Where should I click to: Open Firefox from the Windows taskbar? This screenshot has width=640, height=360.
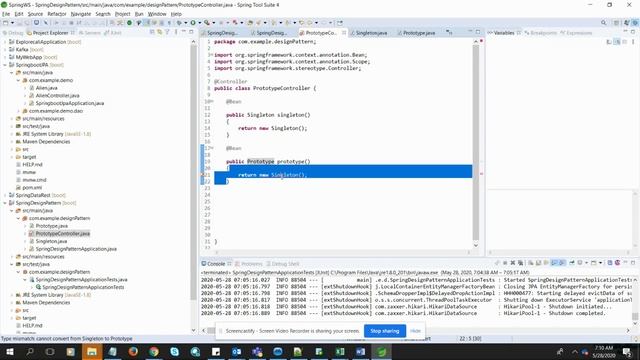pos(133,351)
